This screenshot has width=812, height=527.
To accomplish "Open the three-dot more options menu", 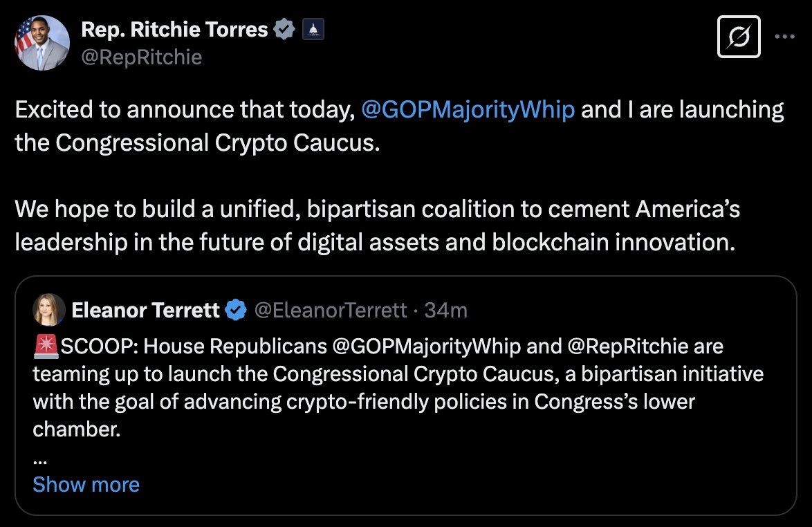I will point(784,37).
